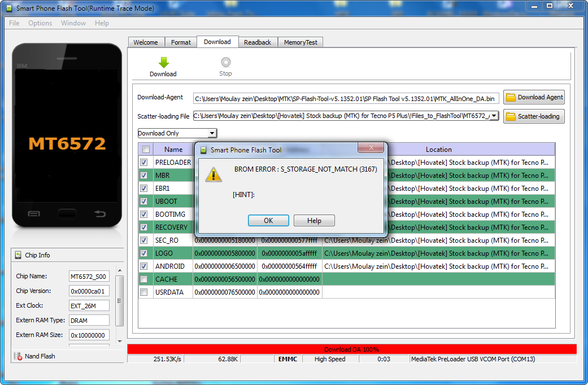Click the Chip Info panel icon

[18, 255]
